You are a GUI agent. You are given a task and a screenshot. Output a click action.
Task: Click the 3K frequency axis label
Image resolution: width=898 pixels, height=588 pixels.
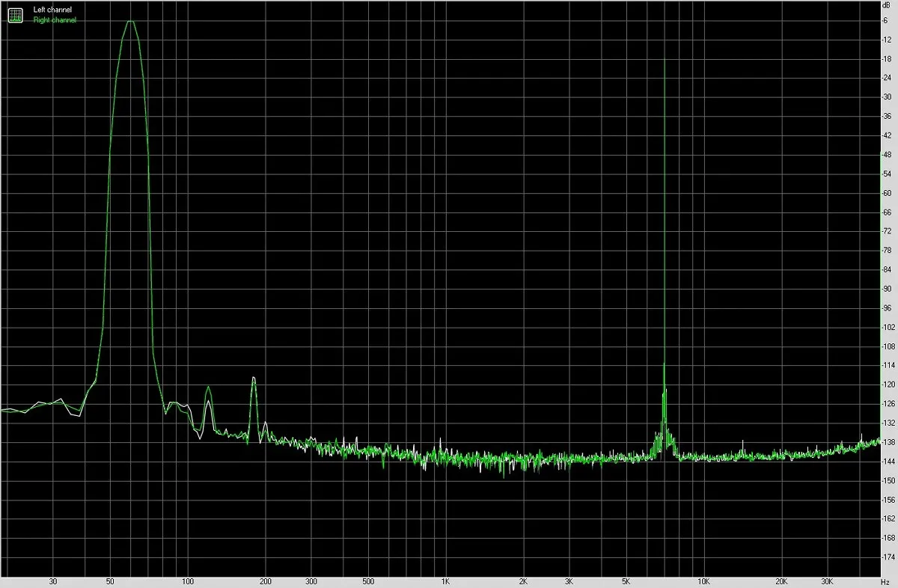click(569, 581)
